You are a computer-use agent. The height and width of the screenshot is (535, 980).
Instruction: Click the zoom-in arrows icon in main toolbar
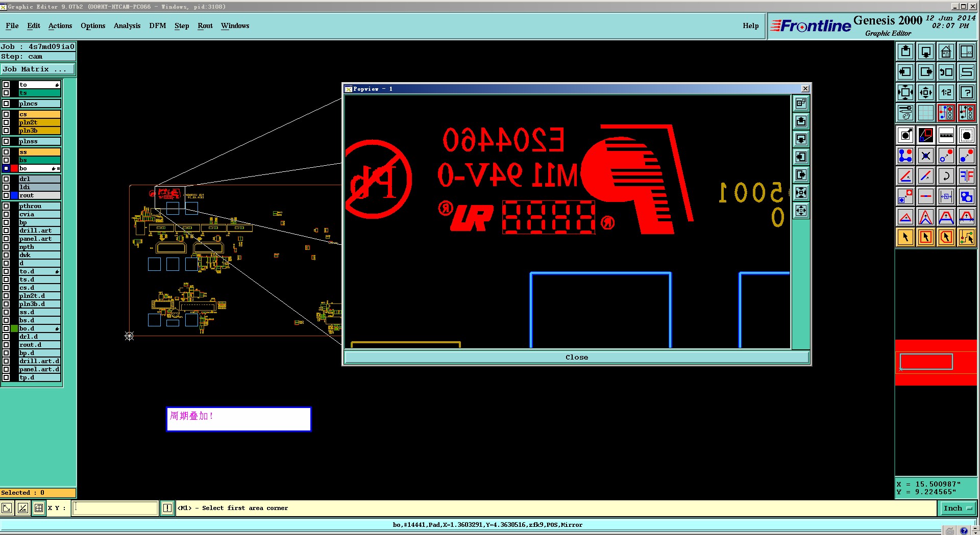point(905,92)
